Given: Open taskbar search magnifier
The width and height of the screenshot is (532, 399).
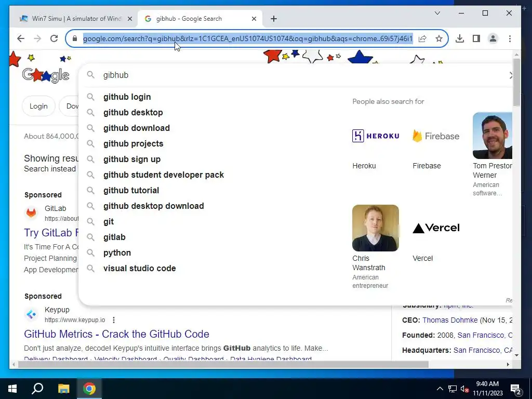Looking at the screenshot, I should pyautogui.click(x=37, y=389).
